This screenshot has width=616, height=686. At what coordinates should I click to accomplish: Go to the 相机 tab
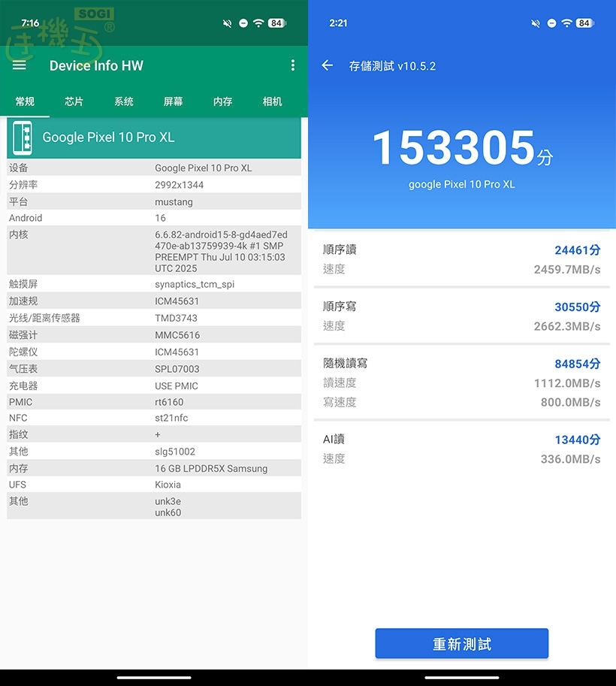[272, 101]
